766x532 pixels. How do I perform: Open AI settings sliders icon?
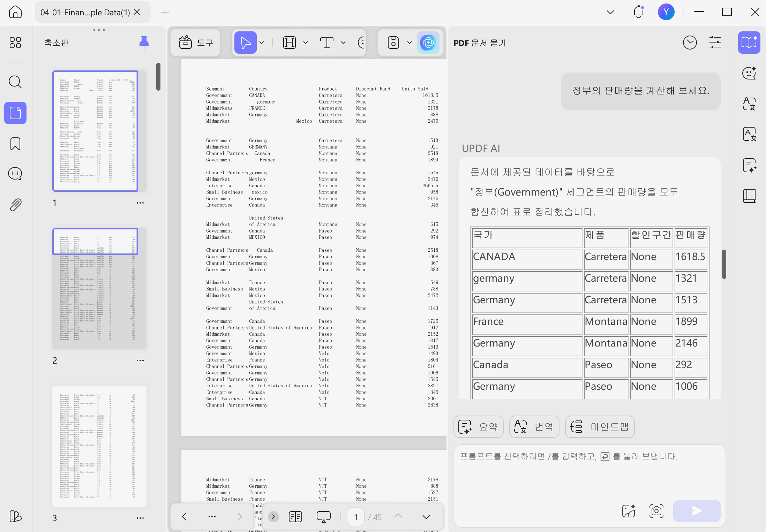pyautogui.click(x=715, y=43)
